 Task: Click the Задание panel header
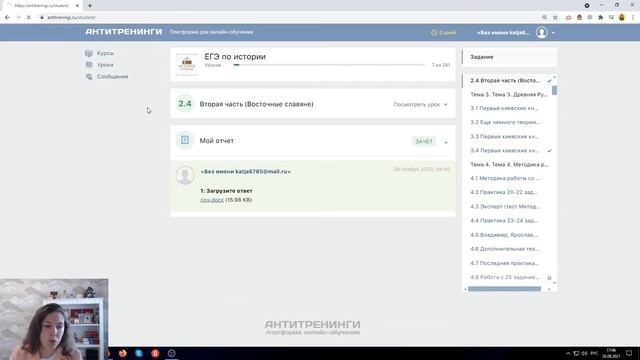pyautogui.click(x=509, y=57)
